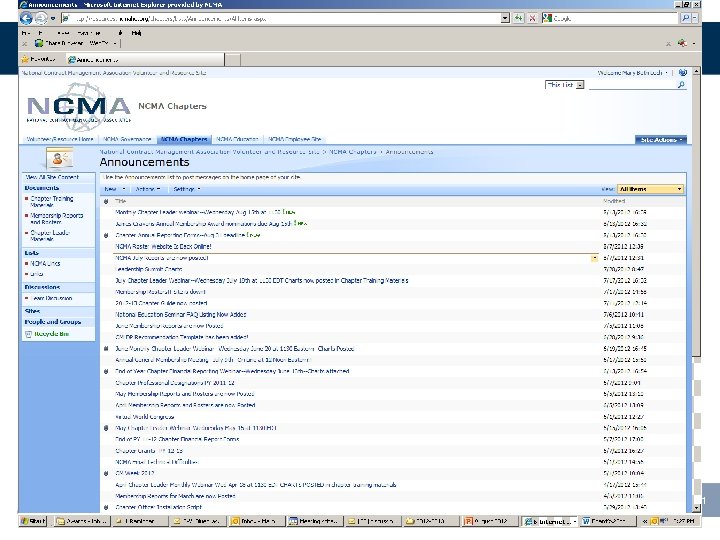Open the Favorites star button
Screen dimensions: 720x540
[39, 60]
